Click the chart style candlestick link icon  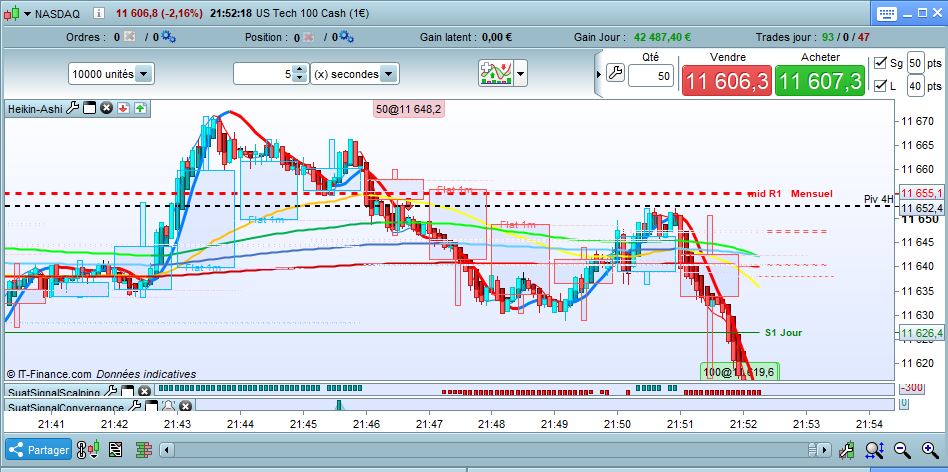tap(88, 450)
